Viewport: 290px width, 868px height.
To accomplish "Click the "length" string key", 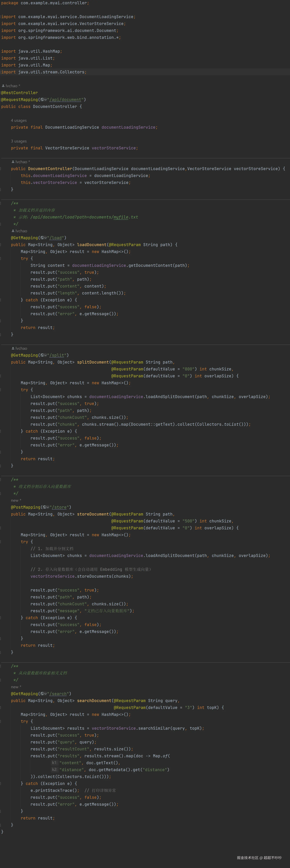I will point(67,293).
